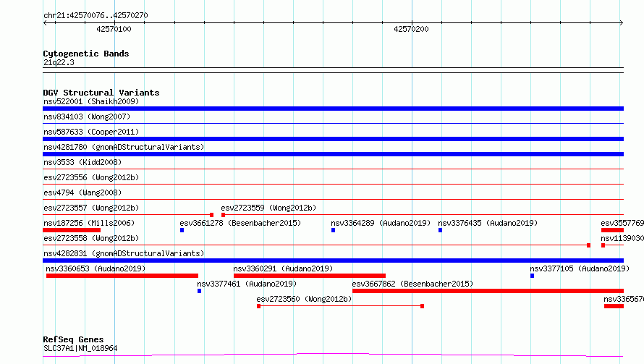644x364 pixels.
Task: Click the 42570100 ruler position label
Action: click(x=114, y=29)
